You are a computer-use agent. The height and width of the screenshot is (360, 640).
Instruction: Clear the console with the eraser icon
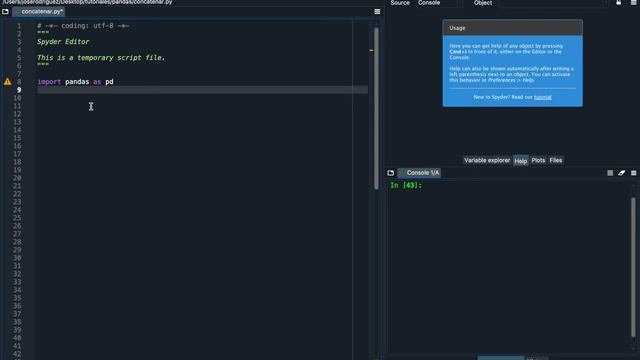pos(622,173)
